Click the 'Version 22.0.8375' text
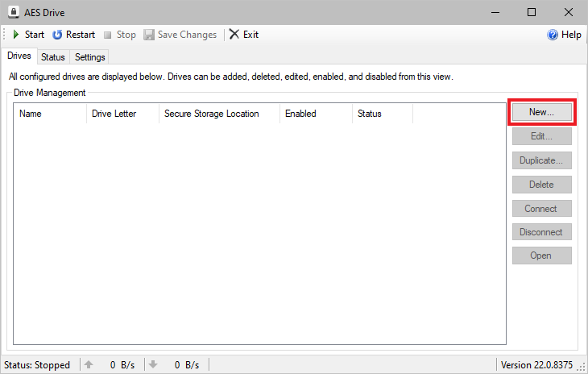This screenshot has width=588, height=374. (536, 365)
